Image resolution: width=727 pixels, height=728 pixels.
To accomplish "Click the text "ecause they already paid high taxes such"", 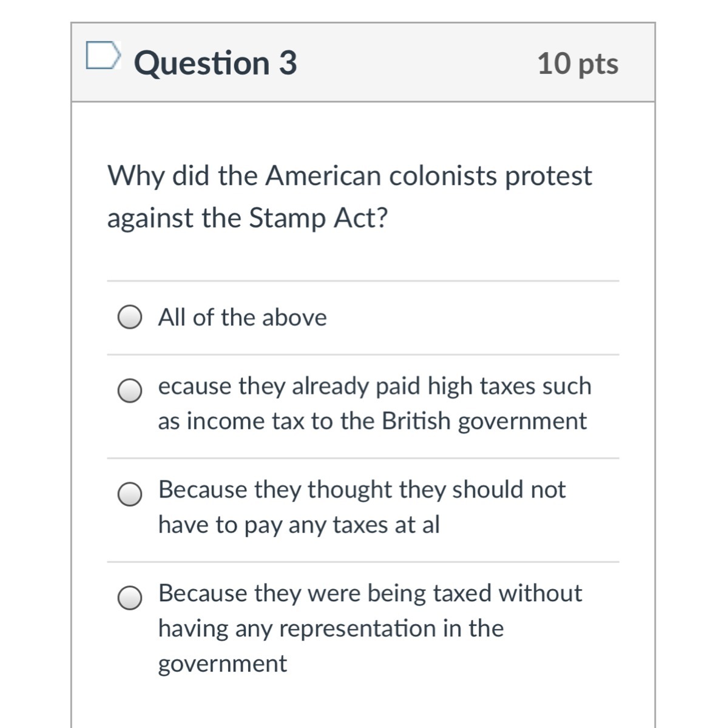I will click(374, 386).
